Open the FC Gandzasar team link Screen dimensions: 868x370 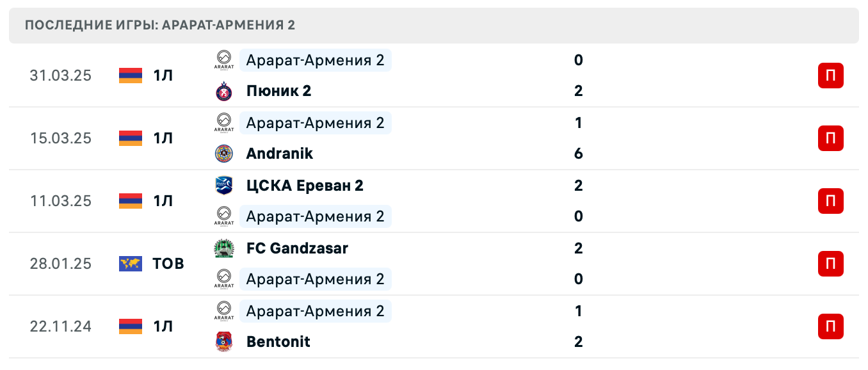[297, 248]
